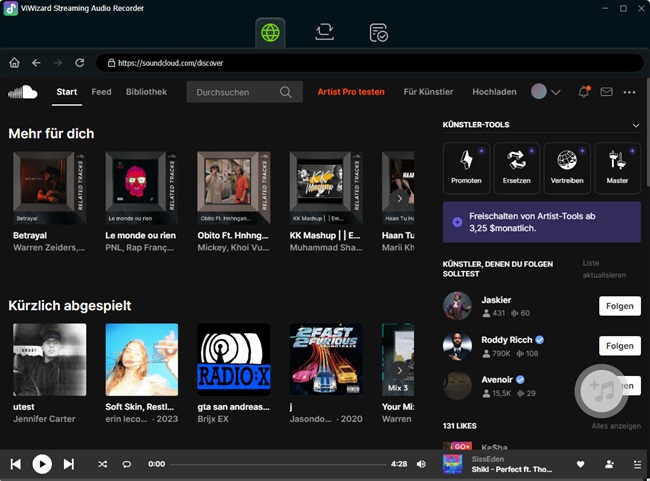Open Für Künstler menu item
650x481 pixels.
click(x=428, y=92)
